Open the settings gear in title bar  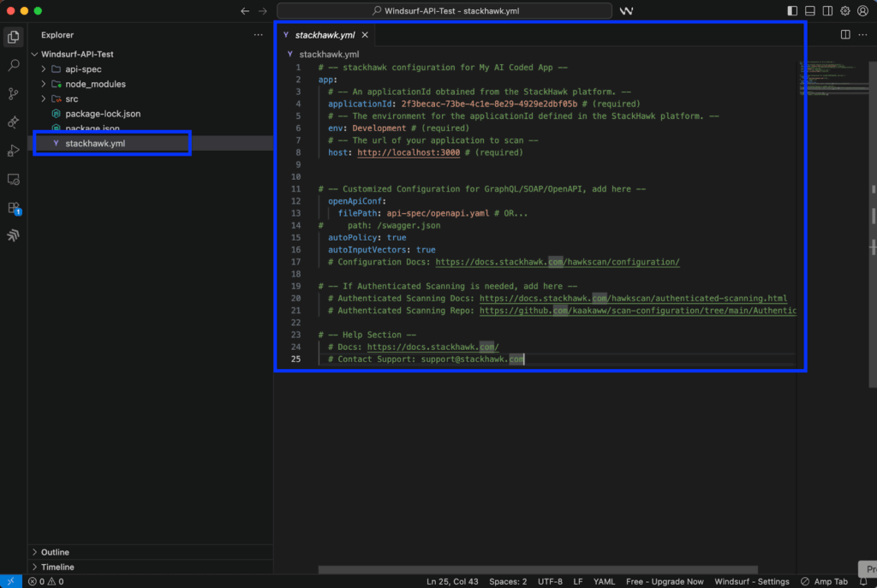tap(845, 11)
